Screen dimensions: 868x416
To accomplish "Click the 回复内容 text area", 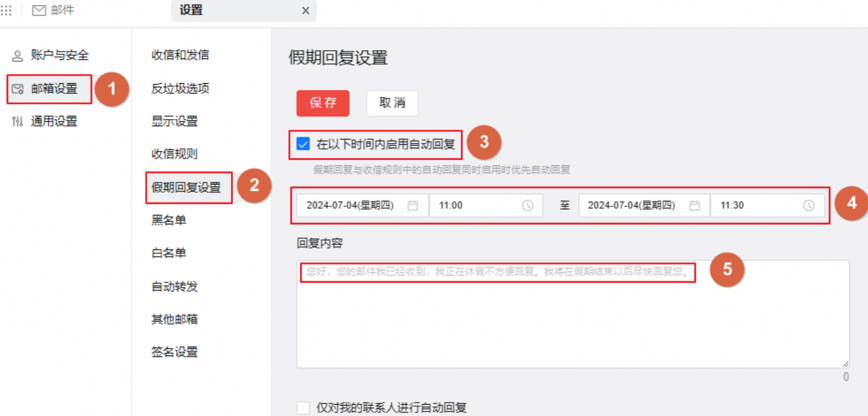I will (572, 320).
